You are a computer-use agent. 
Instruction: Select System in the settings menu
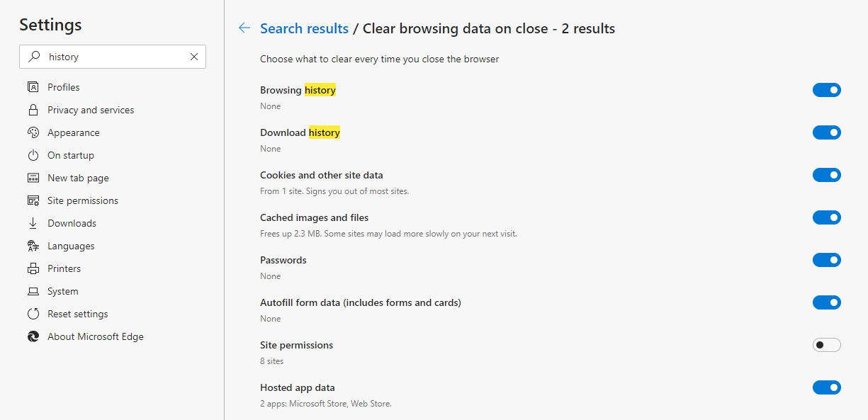tap(62, 291)
